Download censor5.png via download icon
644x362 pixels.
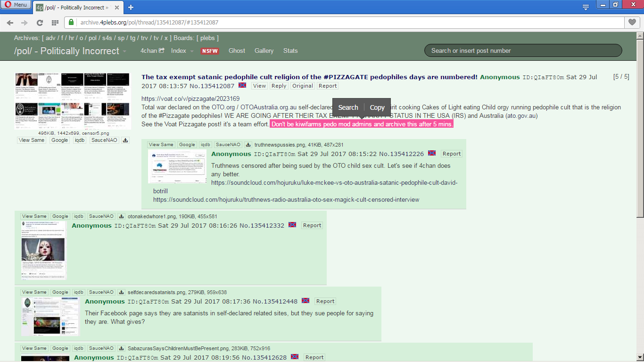[125, 140]
